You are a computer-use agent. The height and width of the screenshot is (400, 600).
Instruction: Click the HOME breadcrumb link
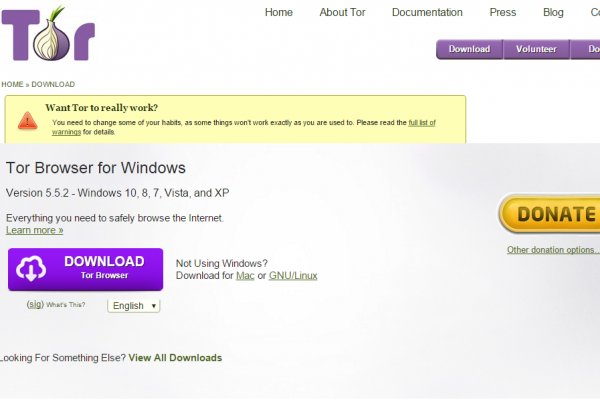click(12, 84)
